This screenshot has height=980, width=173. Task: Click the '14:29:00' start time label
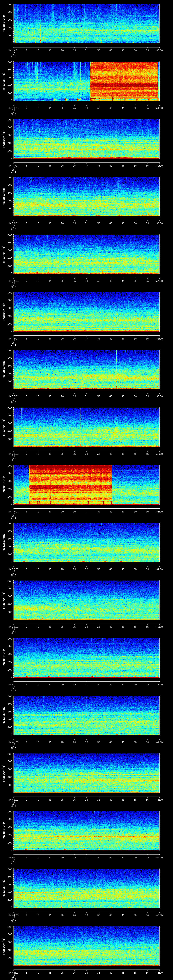[13, 50]
